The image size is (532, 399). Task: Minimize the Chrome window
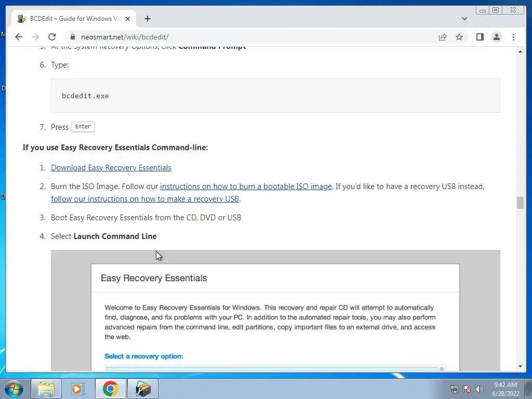pyautogui.click(x=483, y=10)
